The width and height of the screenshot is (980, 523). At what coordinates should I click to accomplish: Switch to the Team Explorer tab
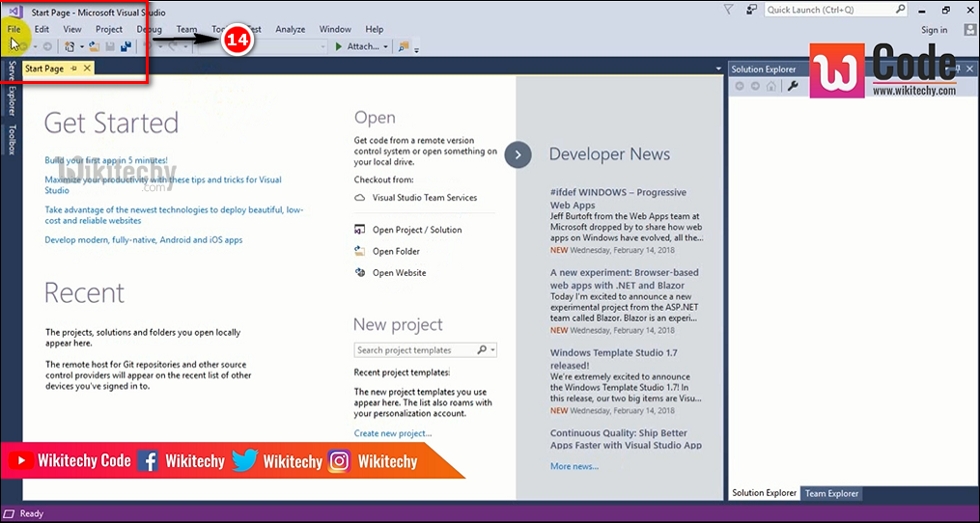coord(832,493)
